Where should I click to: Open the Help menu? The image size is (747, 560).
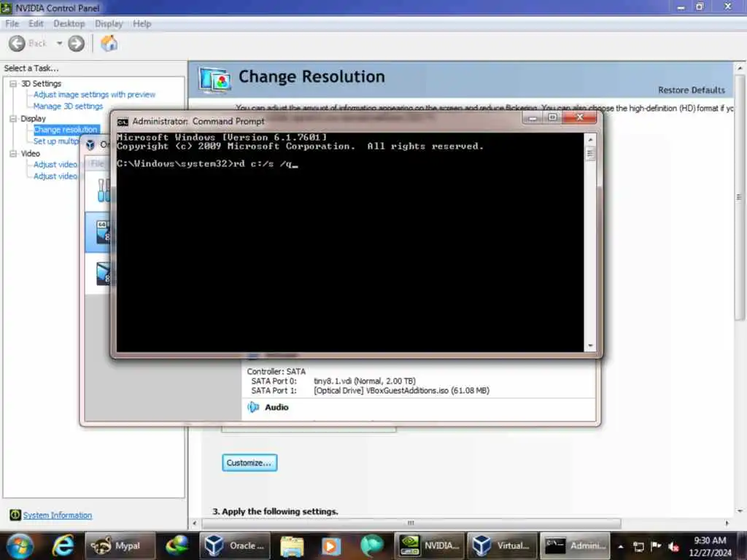click(142, 24)
